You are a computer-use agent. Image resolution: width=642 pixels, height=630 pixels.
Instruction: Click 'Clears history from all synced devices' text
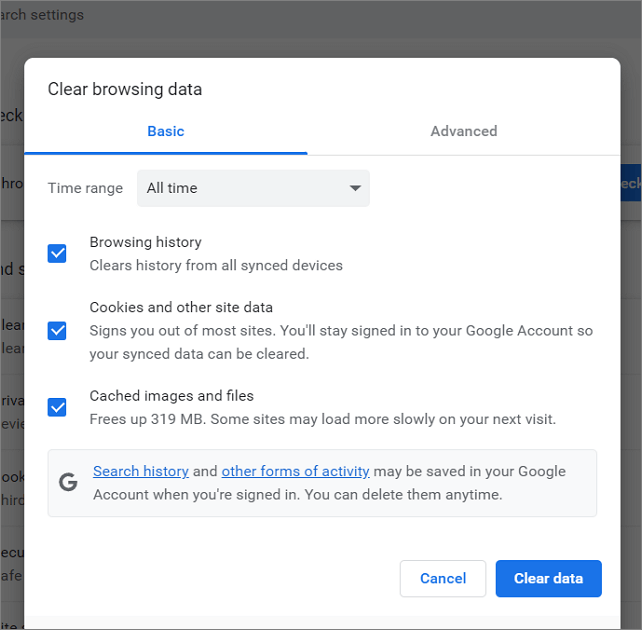click(x=216, y=266)
